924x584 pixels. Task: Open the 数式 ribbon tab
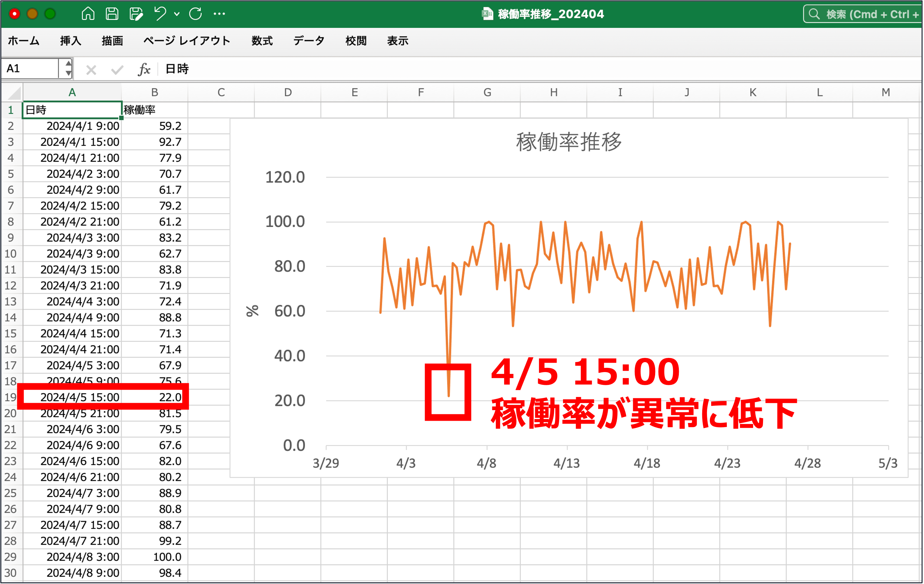tap(262, 41)
